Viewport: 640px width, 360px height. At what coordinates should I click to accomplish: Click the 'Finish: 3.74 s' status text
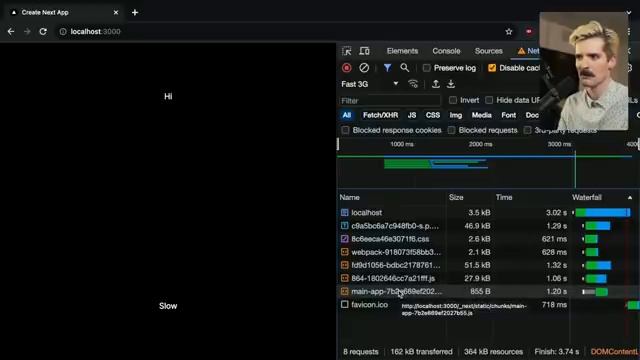[557, 351]
